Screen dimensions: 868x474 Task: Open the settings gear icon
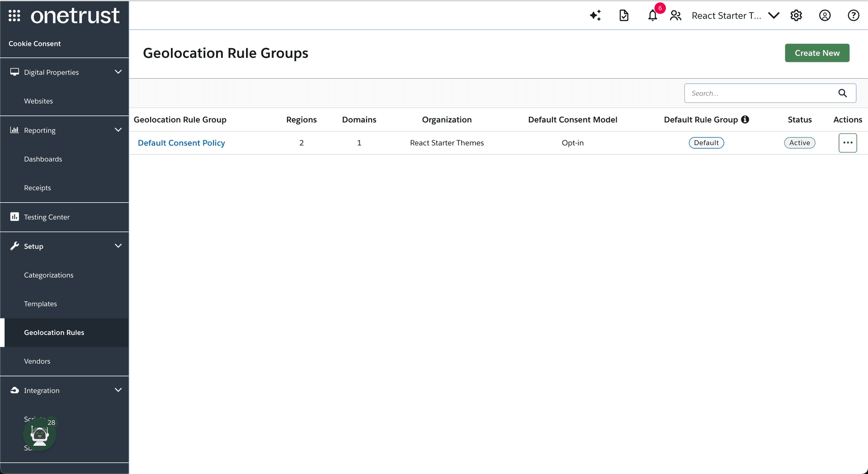(x=796, y=16)
